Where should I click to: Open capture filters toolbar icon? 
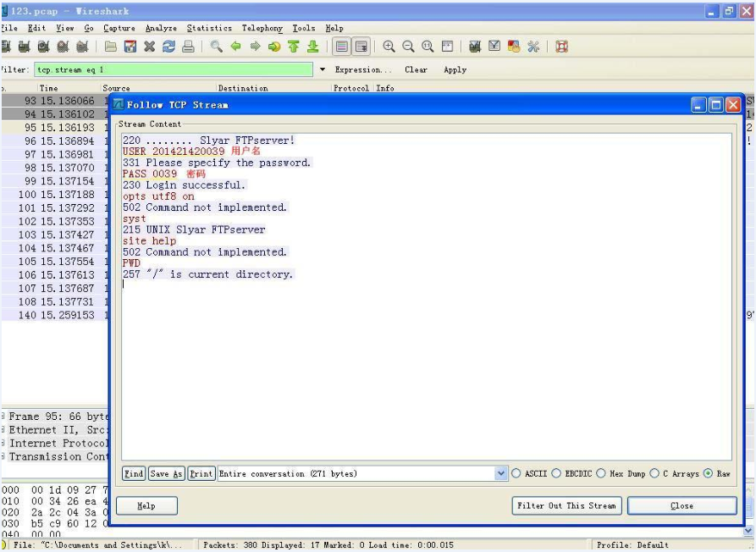pyautogui.click(x=475, y=47)
